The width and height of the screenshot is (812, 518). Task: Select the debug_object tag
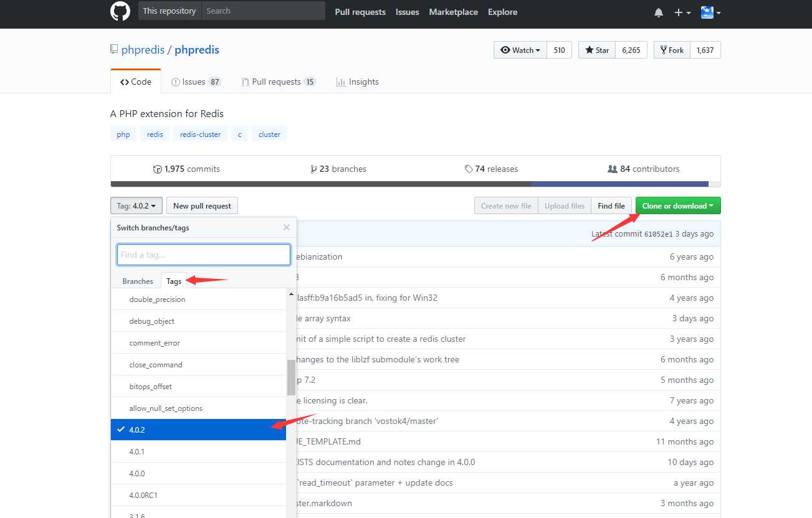198,321
